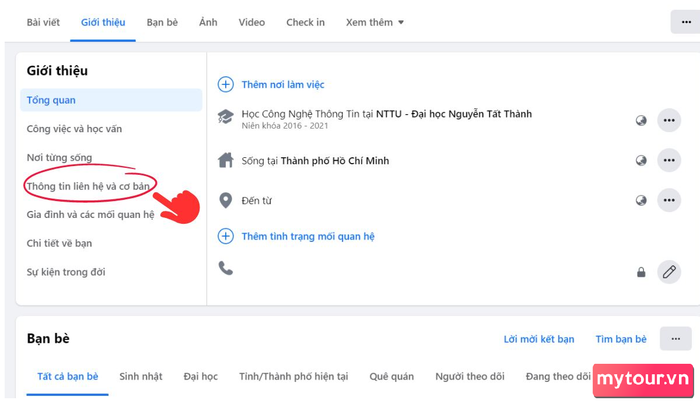
Task: Open the Đang theo dõi tab
Action: click(558, 376)
